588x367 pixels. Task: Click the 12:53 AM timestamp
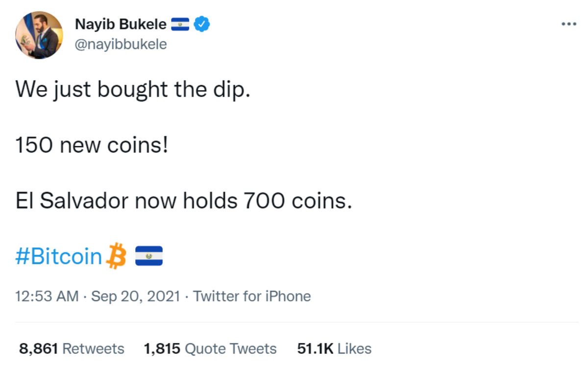coord(47,296)
